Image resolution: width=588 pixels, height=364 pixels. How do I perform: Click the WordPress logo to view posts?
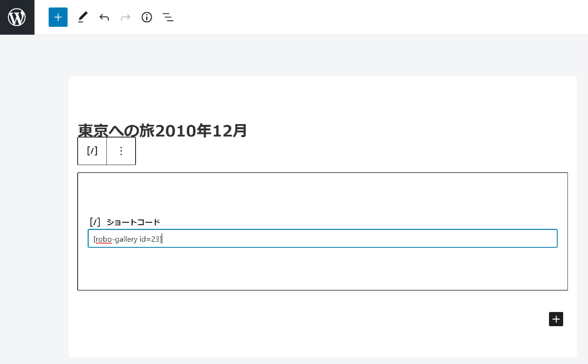(17, 17)
